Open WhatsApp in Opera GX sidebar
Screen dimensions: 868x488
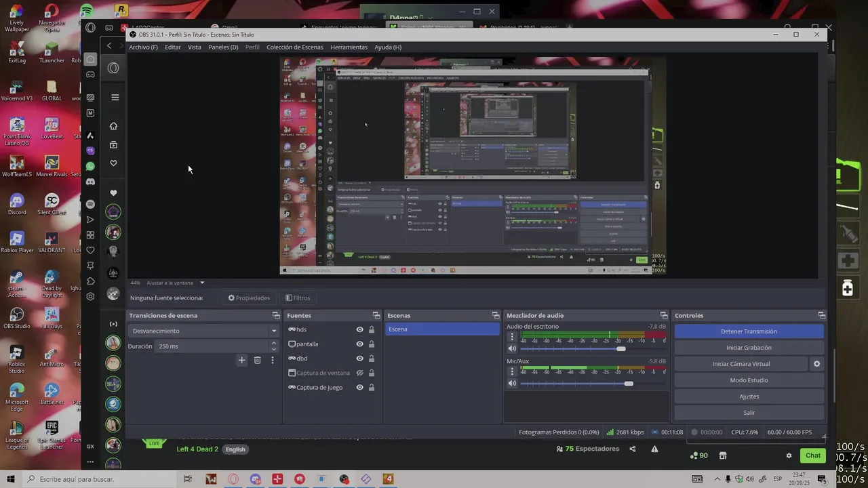(x=90, y=166)
